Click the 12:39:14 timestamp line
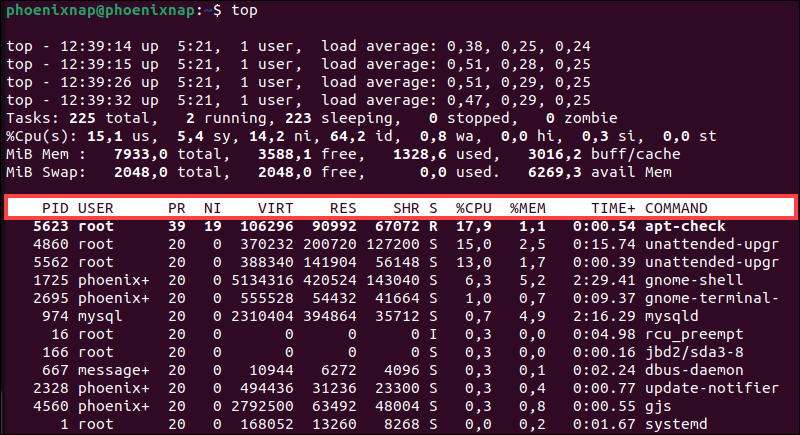 tap(298, 46)
